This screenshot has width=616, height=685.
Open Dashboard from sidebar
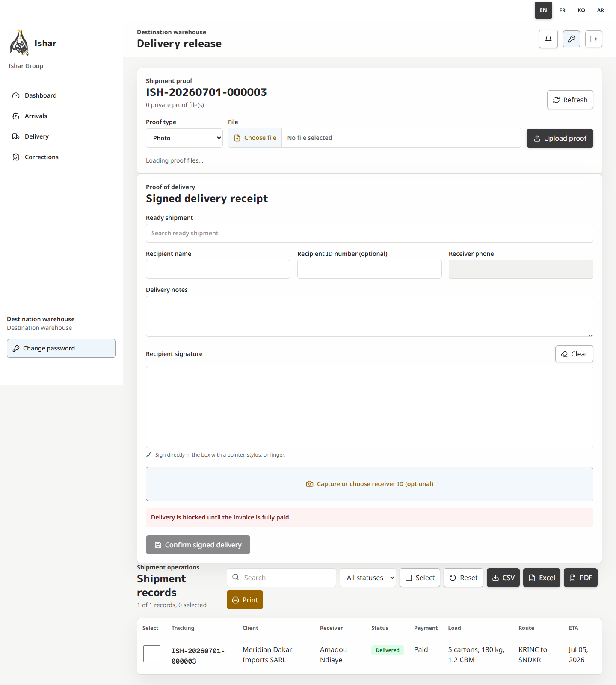point(61,95)
